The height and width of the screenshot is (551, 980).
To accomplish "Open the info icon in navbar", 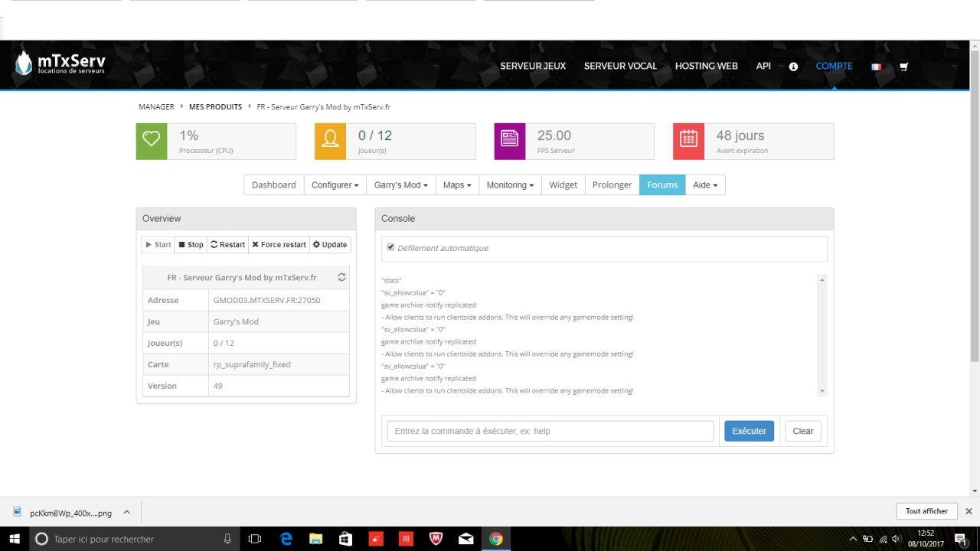I will point(793,67).
